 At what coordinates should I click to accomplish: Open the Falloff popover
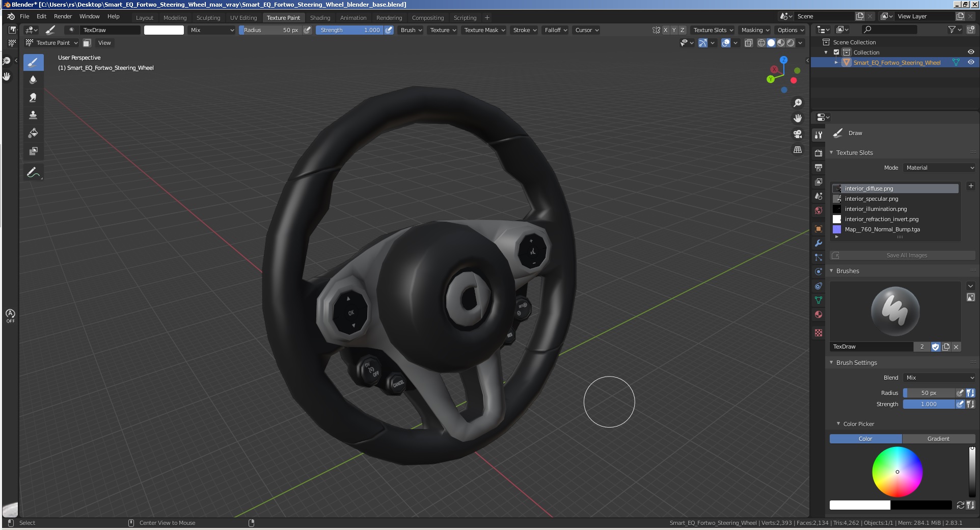click(555, 30)
